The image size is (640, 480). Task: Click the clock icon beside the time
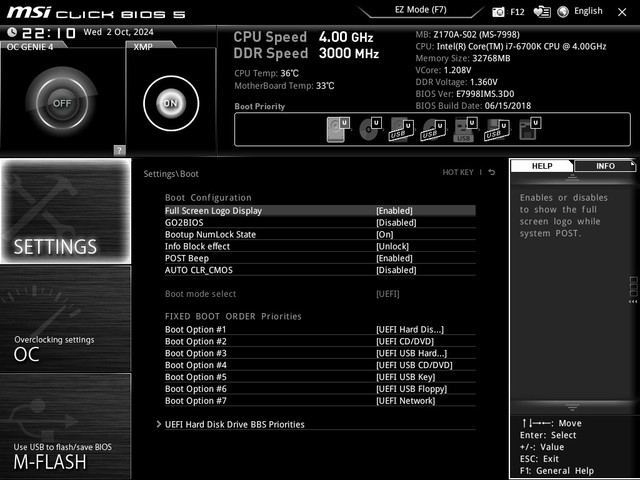pos(12,32)
